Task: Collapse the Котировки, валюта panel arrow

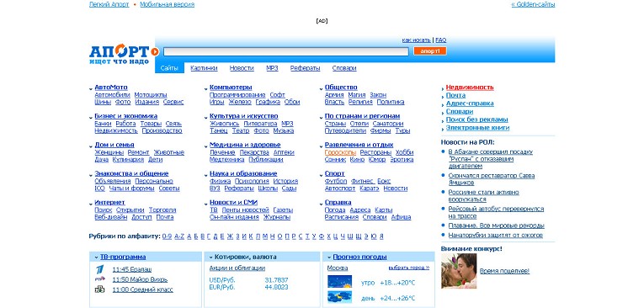Action: pos(210,258)
